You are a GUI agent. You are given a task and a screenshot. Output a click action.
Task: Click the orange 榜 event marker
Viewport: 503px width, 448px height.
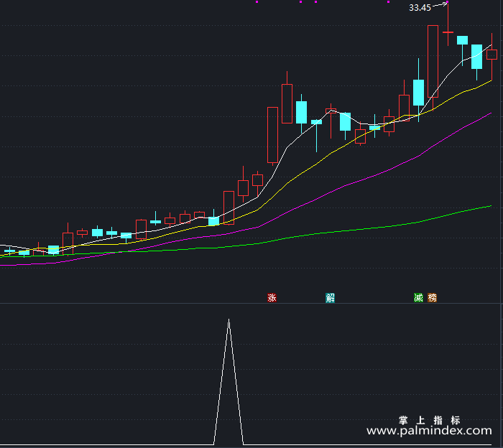point(432,298)
